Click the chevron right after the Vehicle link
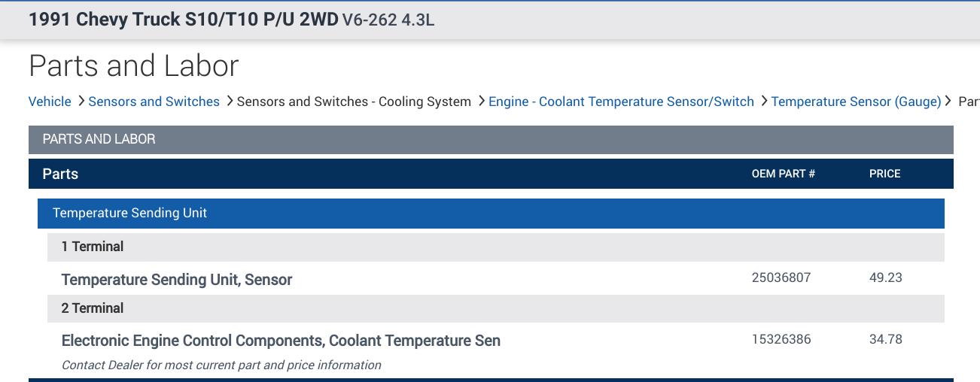Screen dimensions: 980x382 coord(81,101)
